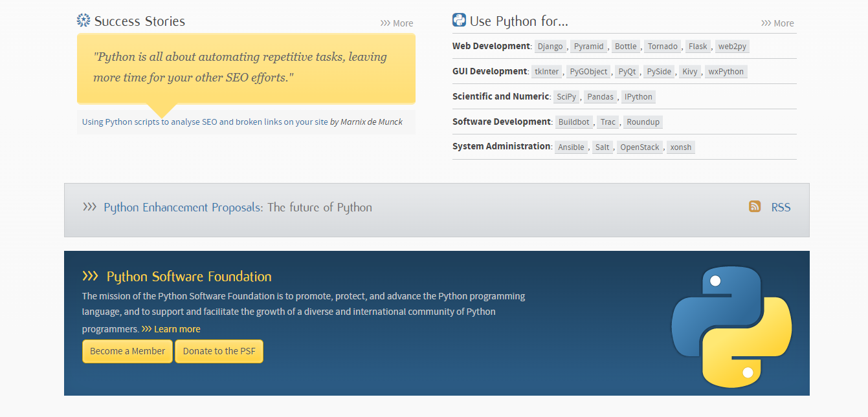Open the Python Software Foundation heading link
This screenshot has width=868, height=417.
coord(189,277)
